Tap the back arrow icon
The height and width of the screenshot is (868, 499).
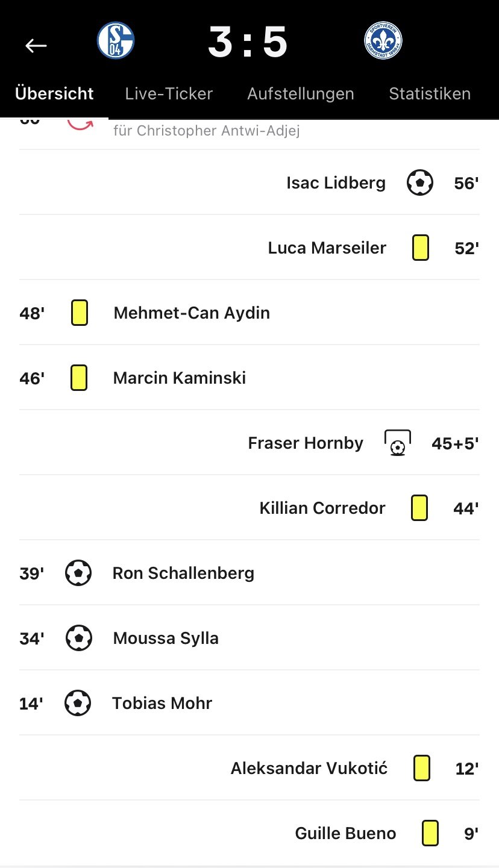coord(36,45)
